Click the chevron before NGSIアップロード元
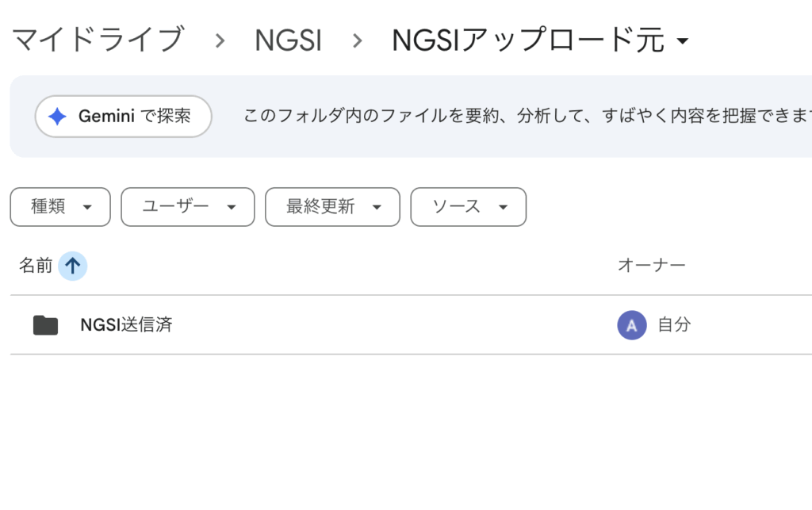This screenshot has height=510, width=812. pos(358,40)
